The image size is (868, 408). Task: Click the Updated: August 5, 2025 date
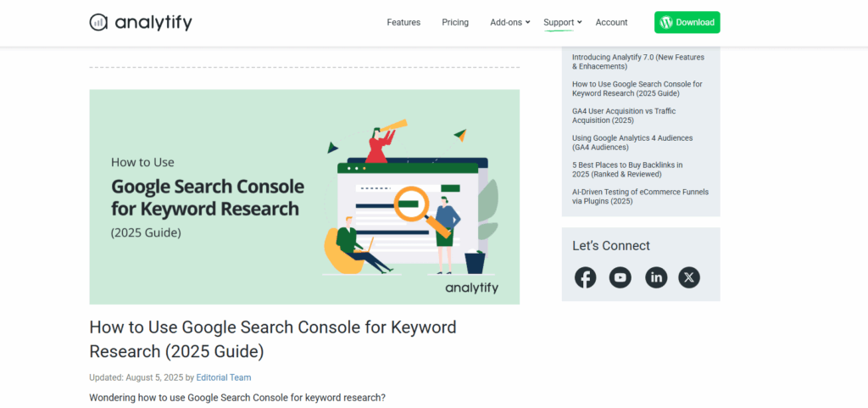pyautogui.click(x=136, y=377)
